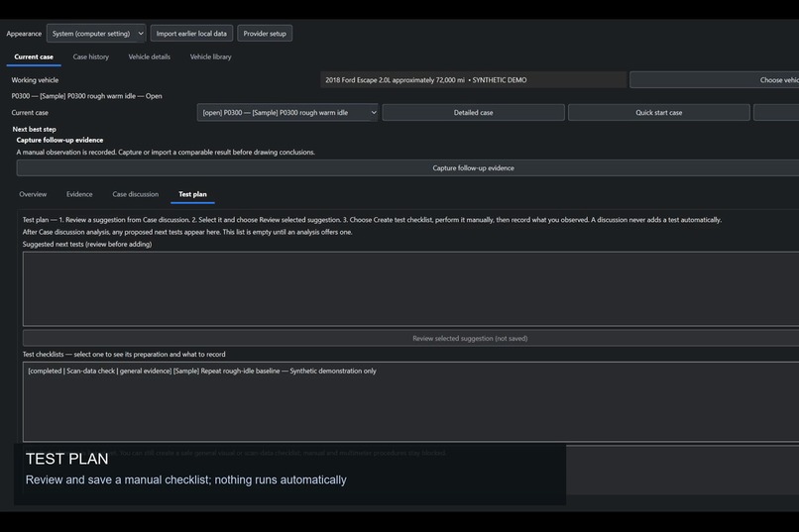
Task: Switch to Case history tab
Action: click(x=90, y=57)
